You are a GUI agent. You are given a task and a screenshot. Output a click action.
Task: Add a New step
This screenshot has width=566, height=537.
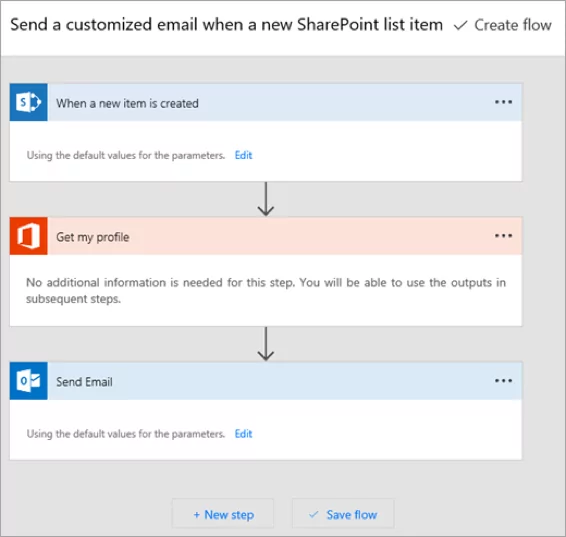223,514
